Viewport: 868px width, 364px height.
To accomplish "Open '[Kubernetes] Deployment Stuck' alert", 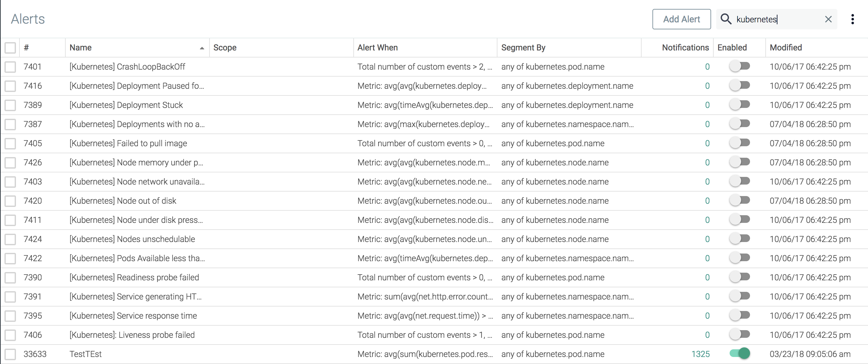I will (126, 105).
